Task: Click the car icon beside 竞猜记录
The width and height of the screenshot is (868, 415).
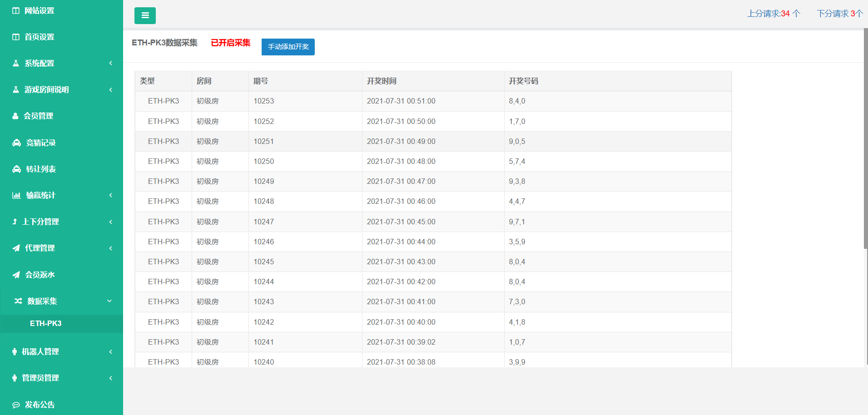Action: (x=16, y=143)
